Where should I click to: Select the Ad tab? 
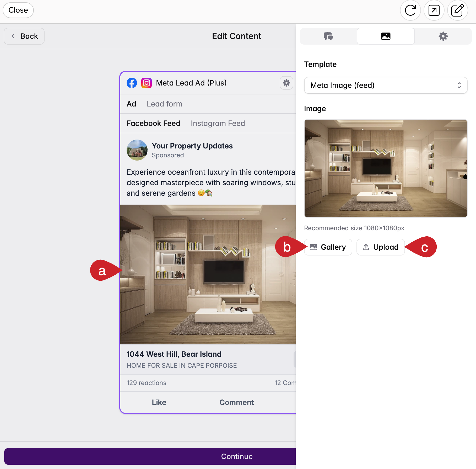[131, 104]
